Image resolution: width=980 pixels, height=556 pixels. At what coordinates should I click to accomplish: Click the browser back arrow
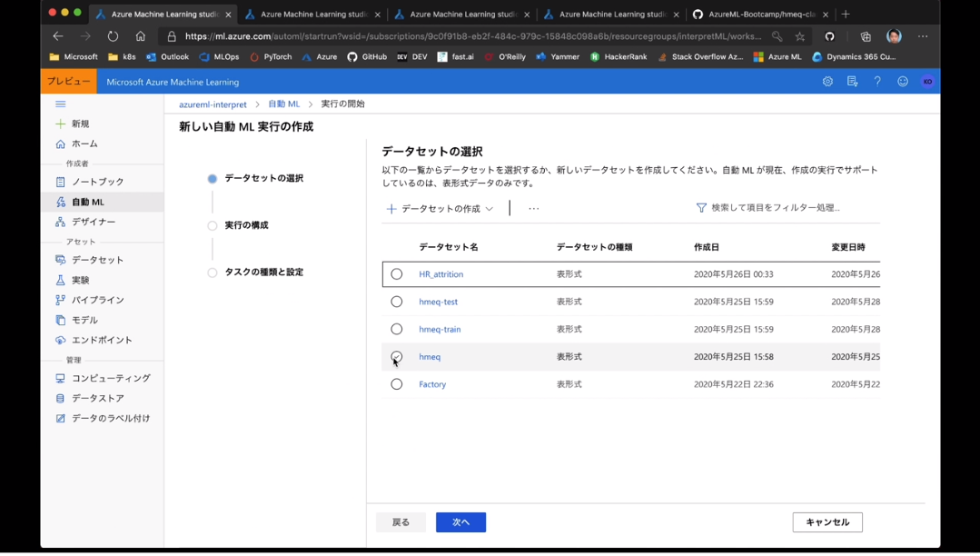[58, 36]
